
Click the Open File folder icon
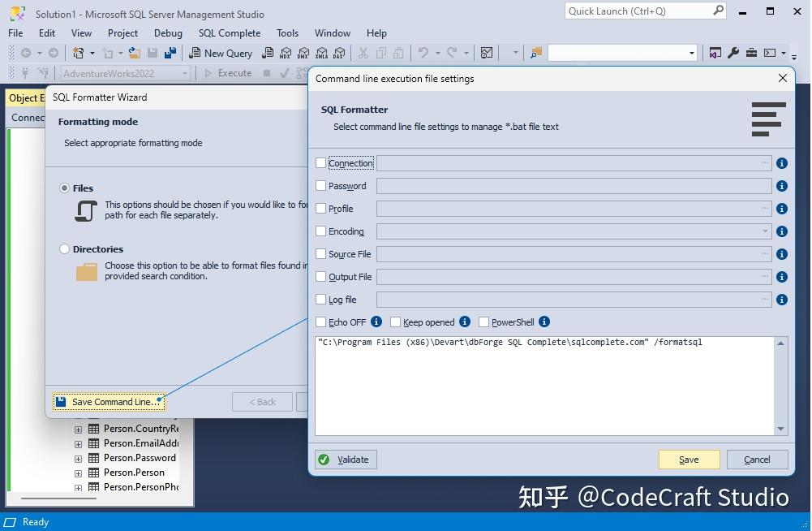click(x=135, y=53)
